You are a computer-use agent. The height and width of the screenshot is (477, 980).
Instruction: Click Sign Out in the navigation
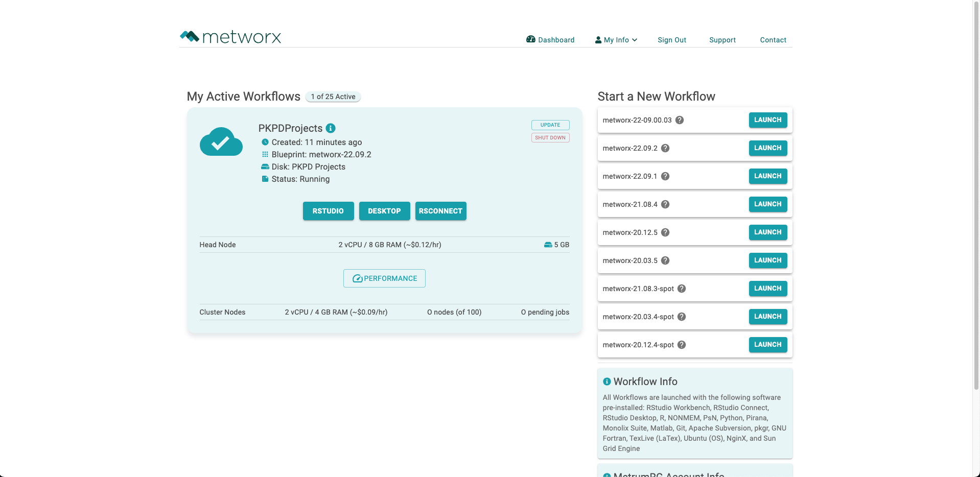point(672,40)
